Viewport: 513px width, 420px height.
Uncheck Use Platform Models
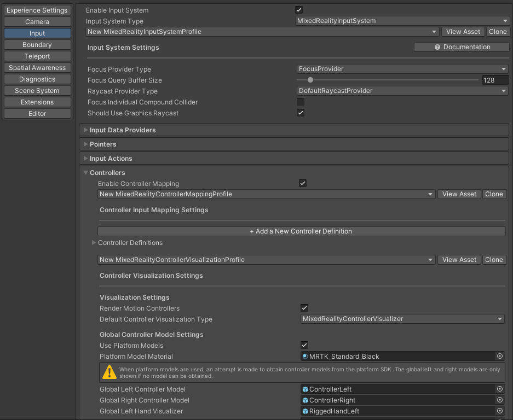(304, 345)
